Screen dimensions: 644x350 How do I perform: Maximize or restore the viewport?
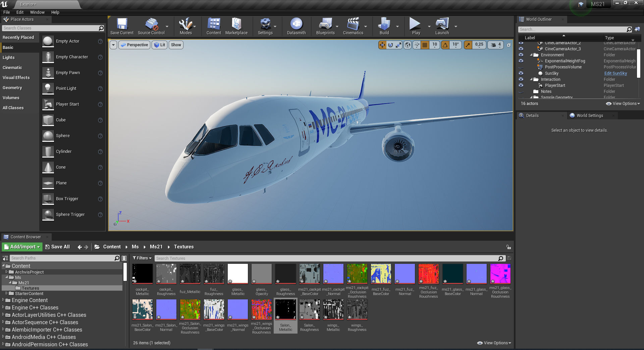[508, 45]
